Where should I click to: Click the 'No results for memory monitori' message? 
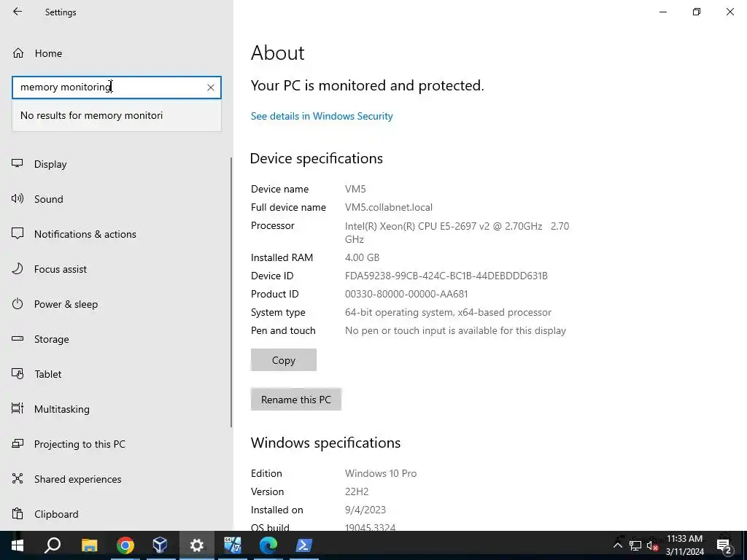click(x=91, y=116)
